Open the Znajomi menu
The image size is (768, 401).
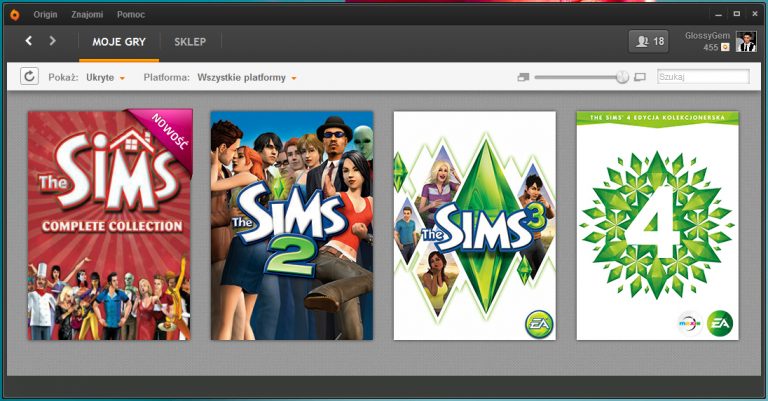pos(87,15)
